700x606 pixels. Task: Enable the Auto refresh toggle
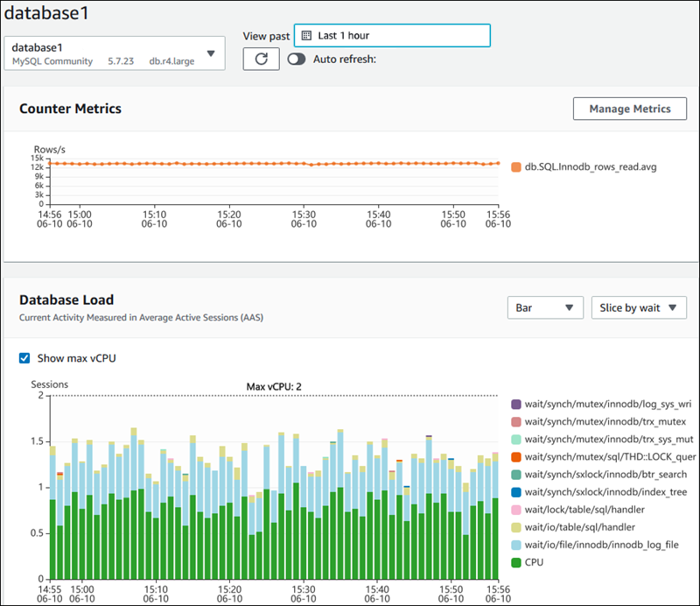tap(297, 59)
